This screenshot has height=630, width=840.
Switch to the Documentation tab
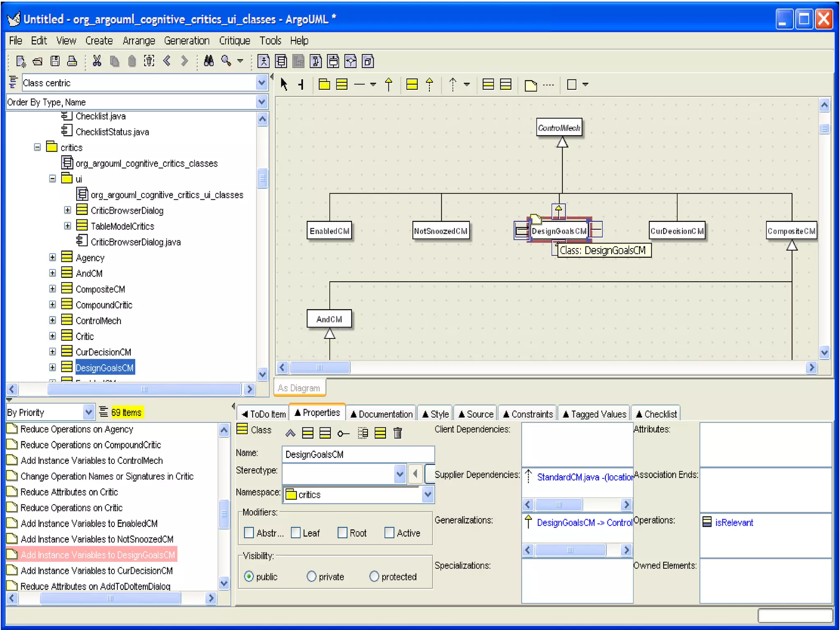(x=381, y=414)
